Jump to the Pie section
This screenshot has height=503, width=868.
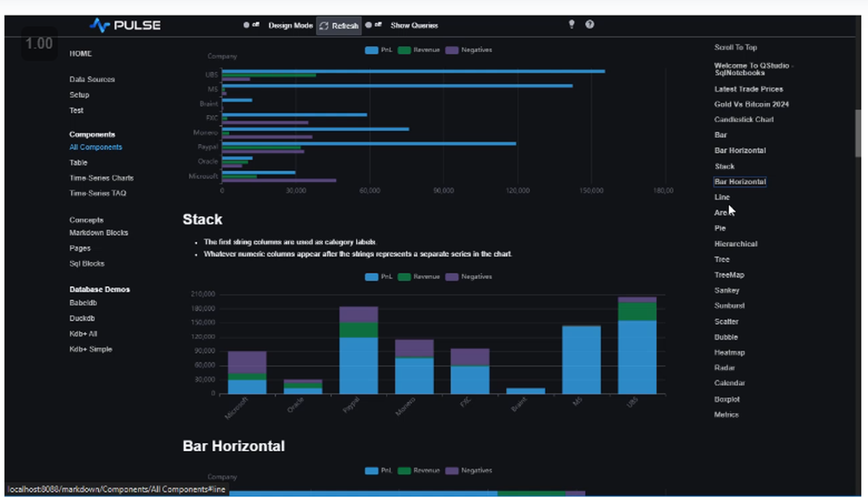pos(720,228)
